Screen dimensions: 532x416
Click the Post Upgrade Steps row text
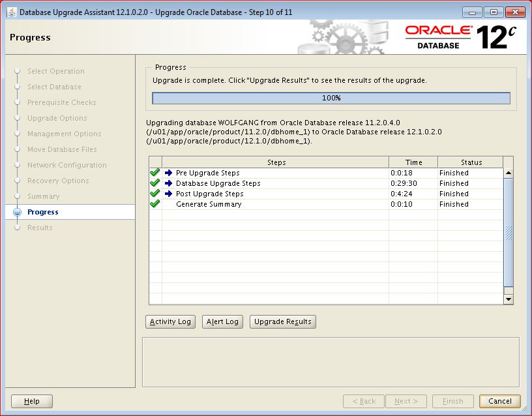[x=210, y=194]
